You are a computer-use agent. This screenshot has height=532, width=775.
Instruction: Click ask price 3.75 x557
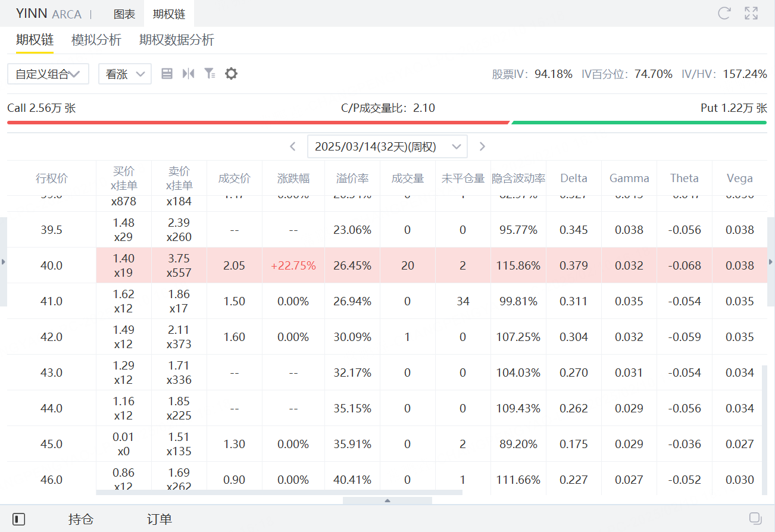tap(179, 265)
